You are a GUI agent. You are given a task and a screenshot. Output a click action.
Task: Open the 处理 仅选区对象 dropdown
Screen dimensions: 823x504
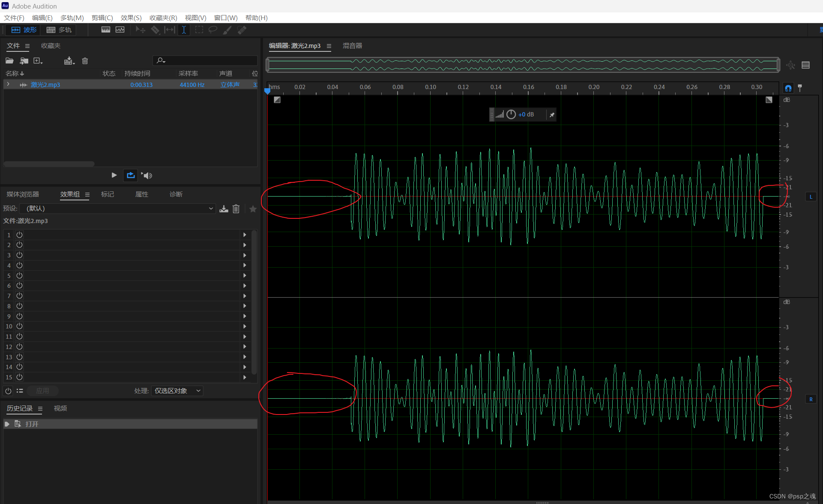tap(177, 391)
